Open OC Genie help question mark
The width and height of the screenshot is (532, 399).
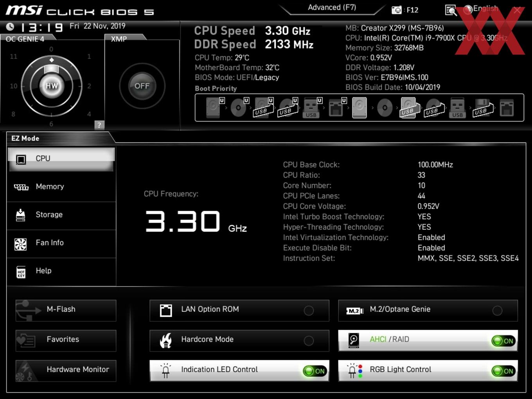99,125
